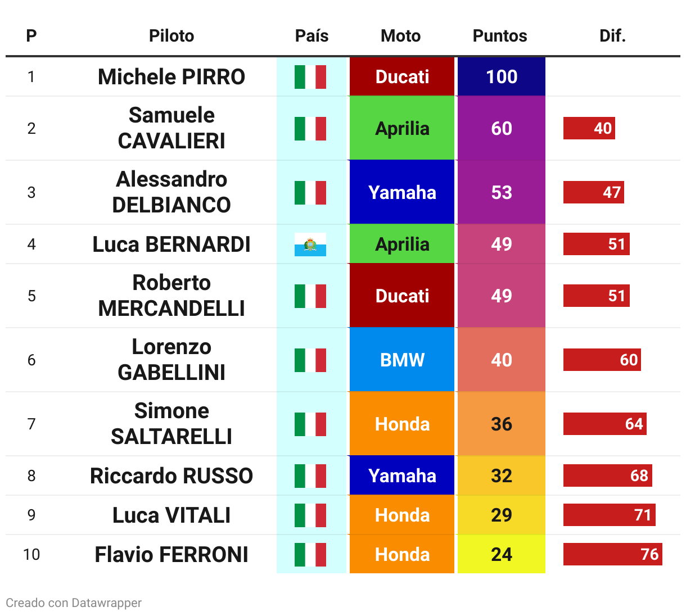Click the Puntos column header
The image size is (686, 616).
500,36
